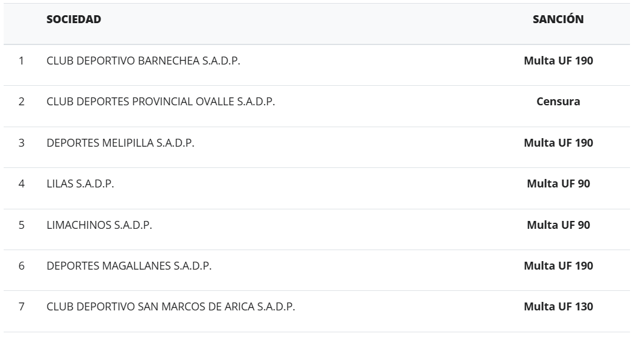Select CLUB DEPORTIVO BARNECHEA S.A.D.P. text
The width and height of the screenshot is (644, 339).
click(143, 61)
